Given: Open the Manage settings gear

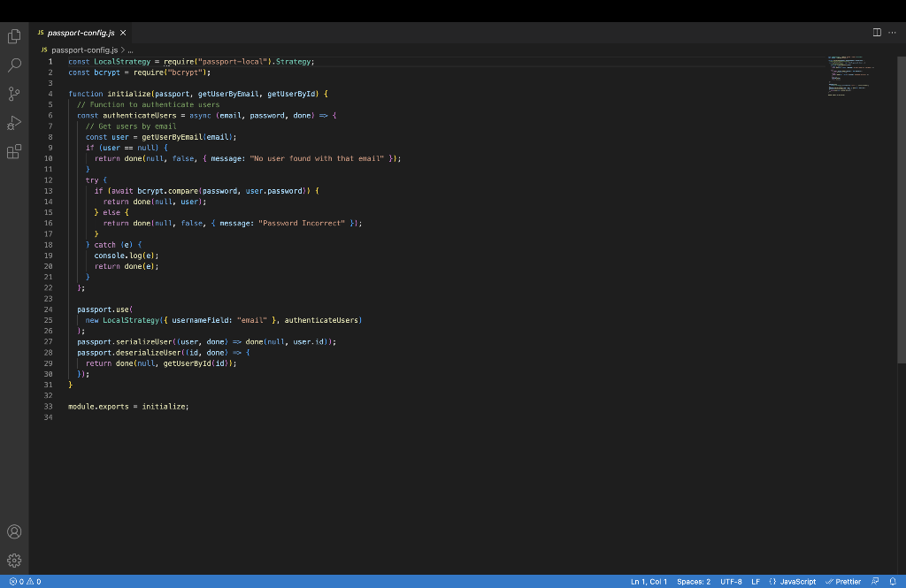Looking at the screenshot, I should 14,561.
